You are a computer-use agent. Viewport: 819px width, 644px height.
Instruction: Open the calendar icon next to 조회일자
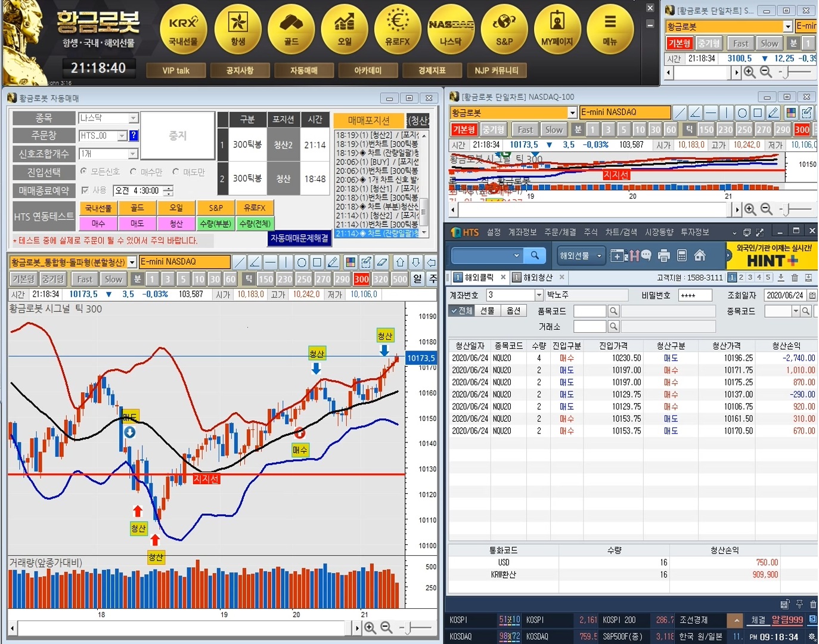coord(812,295)
